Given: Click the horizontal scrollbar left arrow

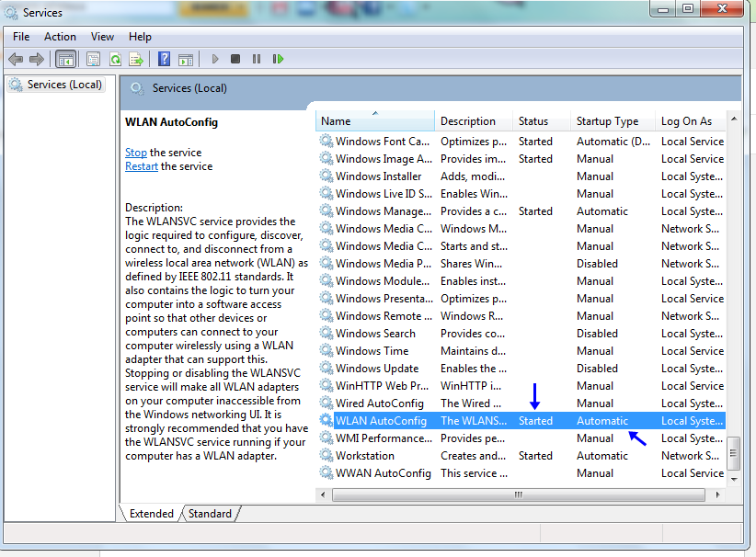Looking at the screenshot, I should (323, 494).
